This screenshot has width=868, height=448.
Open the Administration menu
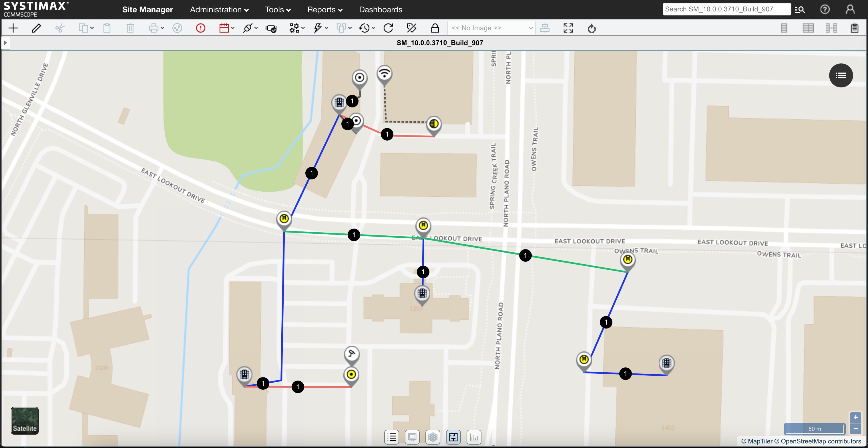point(219,9)
